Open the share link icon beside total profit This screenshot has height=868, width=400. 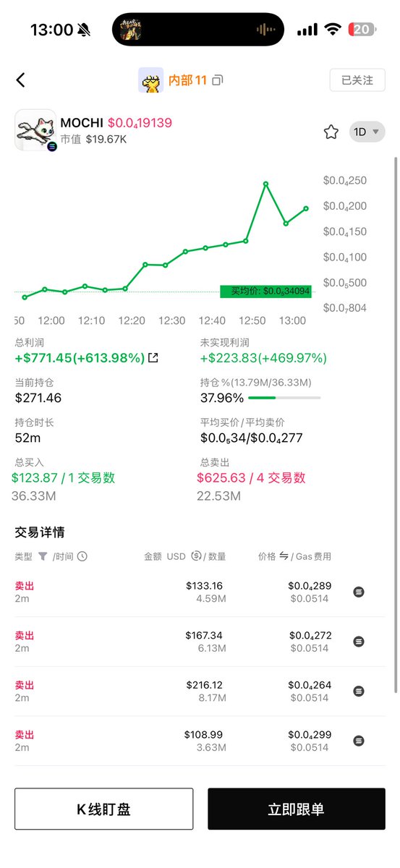pyautogui.click(x=153, y=357)
